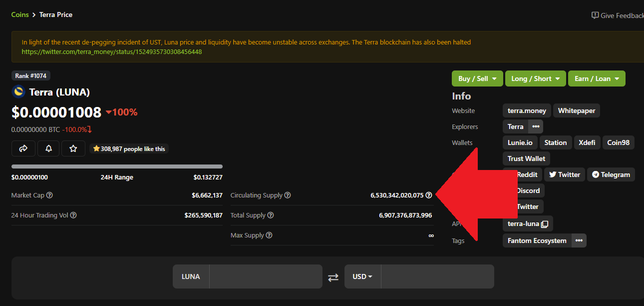Image resolution: width=644 pixels, height=306 pixels.
Task: Open the Twitter link beside Telegram
Action: (565, 174)
